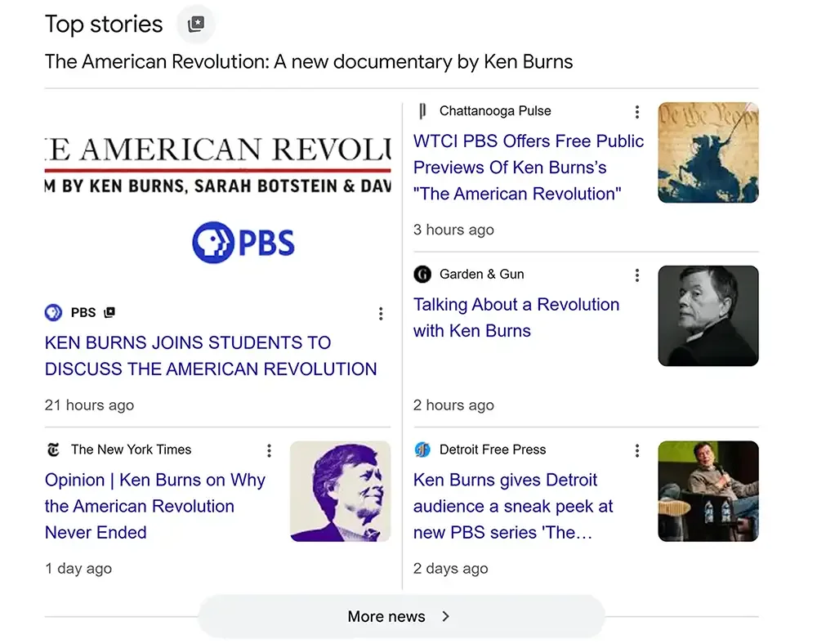
Task: Click the Garden & Gun source icon
Action: point(422,275)
